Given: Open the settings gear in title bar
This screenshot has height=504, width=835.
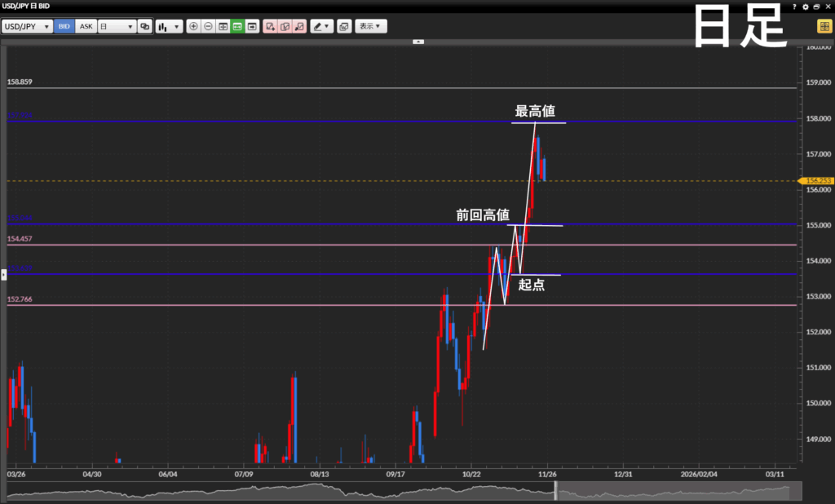Looking at the screenshot, I should tap(806, 6).
